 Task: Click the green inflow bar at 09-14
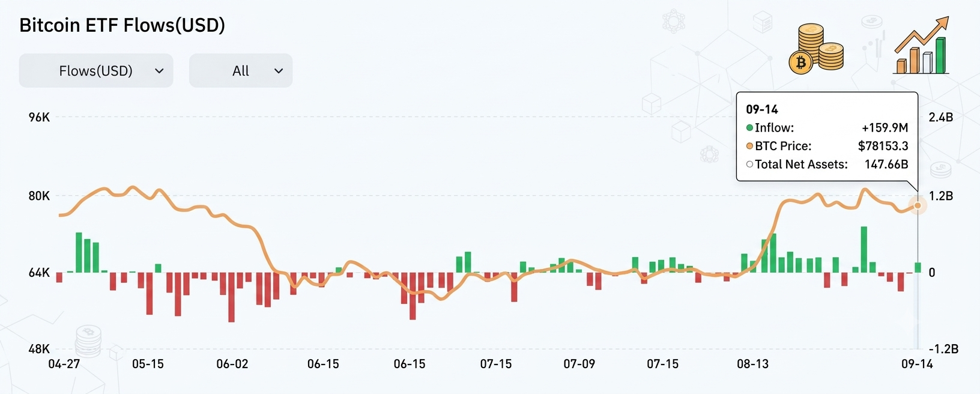pyautogui.click(x=918, y=268)
